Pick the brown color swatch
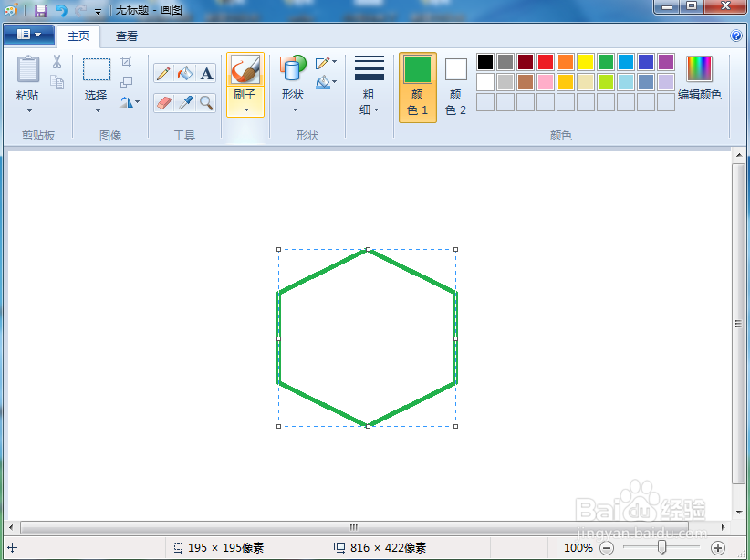 [x=526, y=82]
